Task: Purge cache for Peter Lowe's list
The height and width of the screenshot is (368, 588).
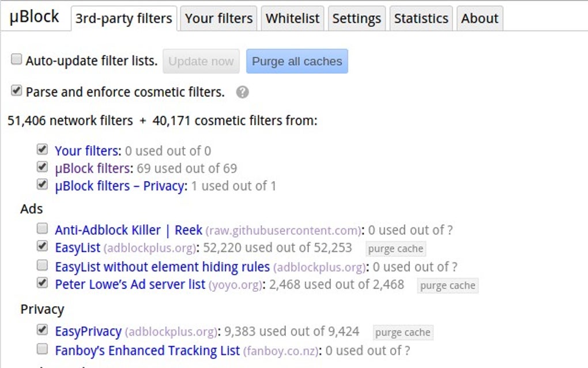Action: point(447,286)
